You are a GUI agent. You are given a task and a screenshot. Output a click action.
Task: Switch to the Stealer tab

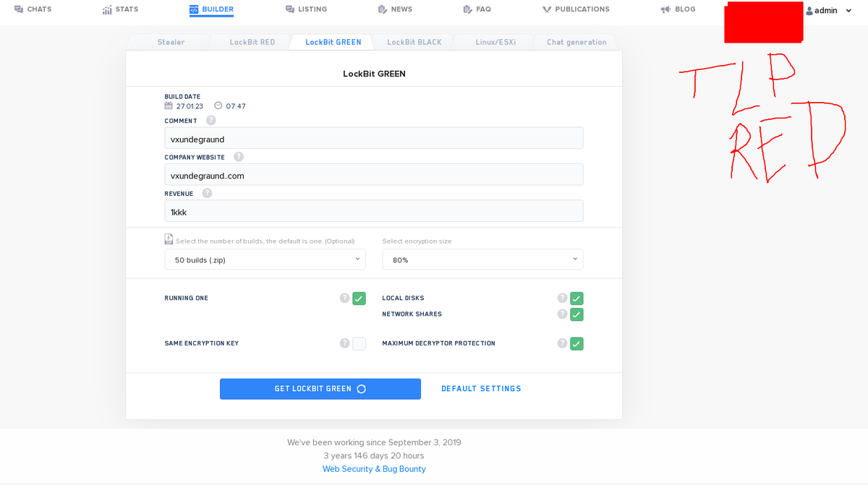(171, 42)
